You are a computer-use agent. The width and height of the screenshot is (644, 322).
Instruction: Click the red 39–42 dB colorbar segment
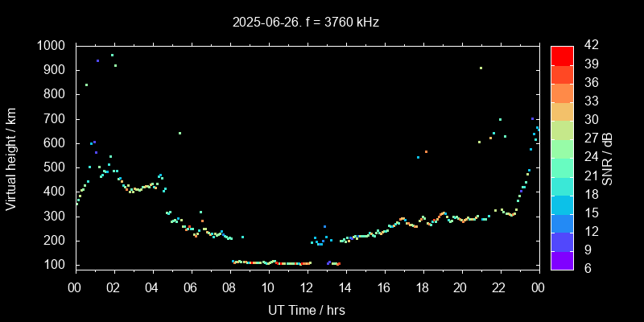click(x=562, y=55)
